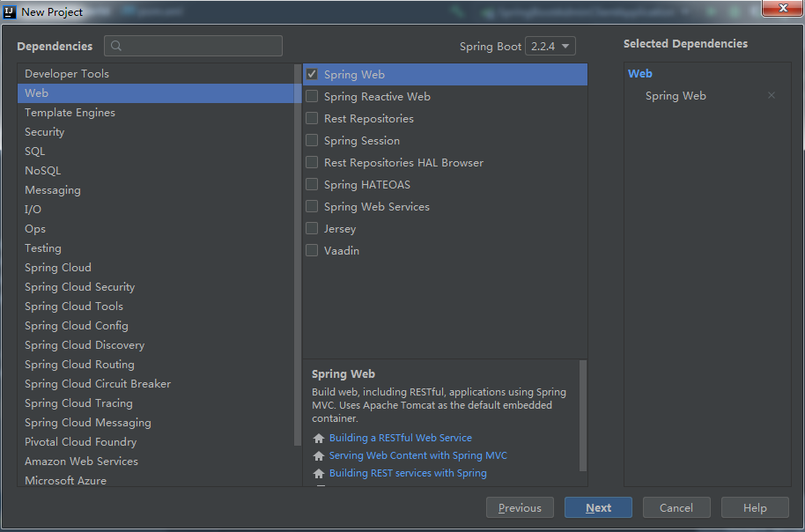Image resolution: width=805 pixels, height=532 pixels.
Task: Click the description panel vertical scrollbar
Action: point(583,416)
